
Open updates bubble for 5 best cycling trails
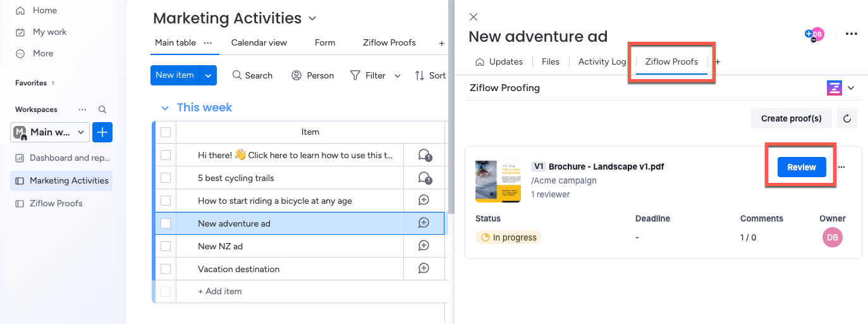pyautogui.click(x=424, y=178)
